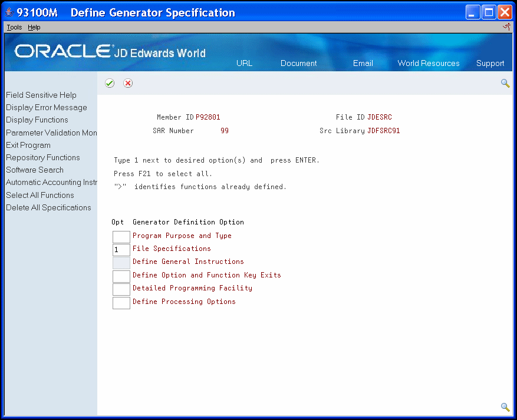Click the Java icon in title bar
Screen dimensions: 517x420
tap(9, 12)
